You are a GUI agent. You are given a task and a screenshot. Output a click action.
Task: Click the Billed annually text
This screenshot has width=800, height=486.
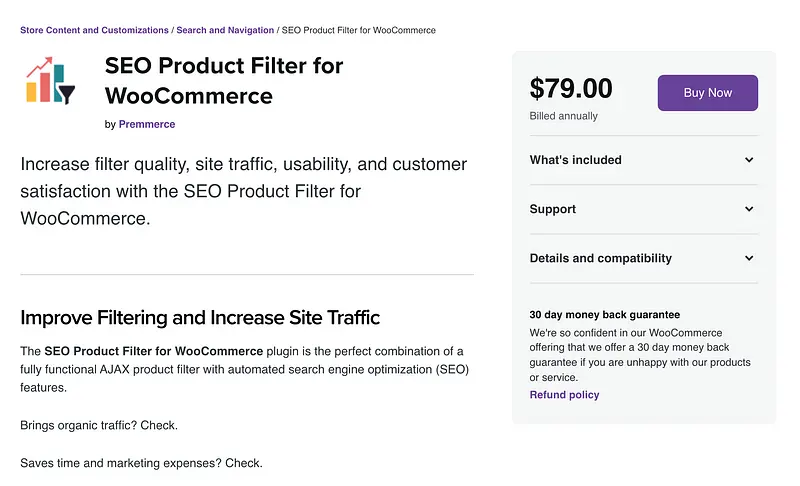[563, 116]
